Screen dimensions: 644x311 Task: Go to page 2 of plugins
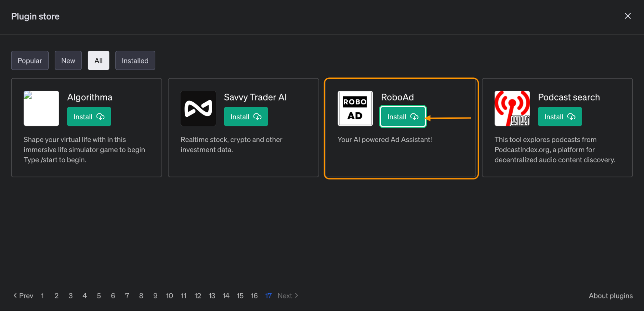56,296
